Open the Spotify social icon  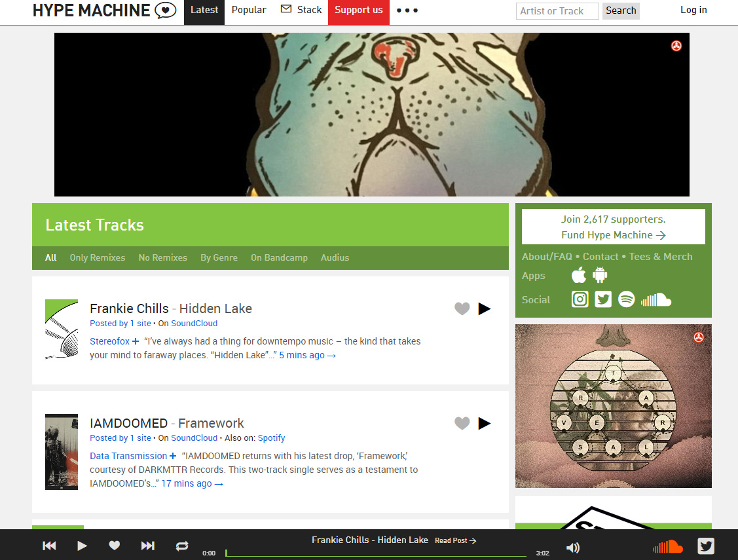[627, 299]
